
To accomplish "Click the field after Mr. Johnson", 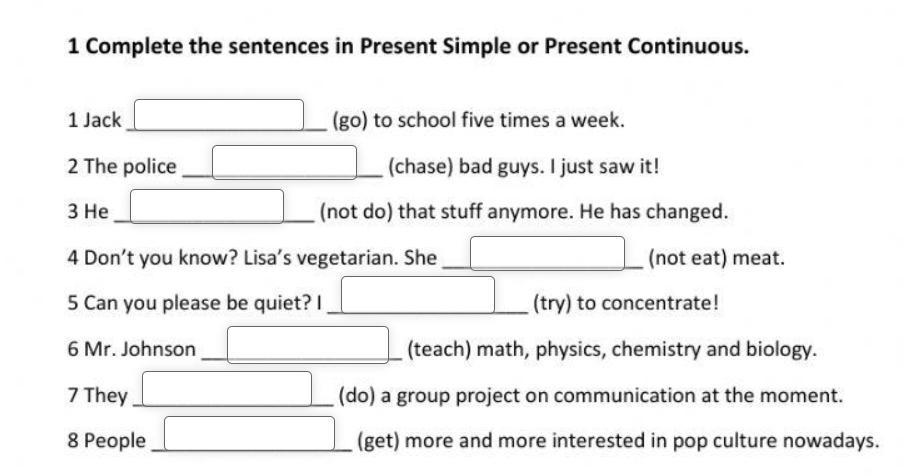I will tap(308, 345).
